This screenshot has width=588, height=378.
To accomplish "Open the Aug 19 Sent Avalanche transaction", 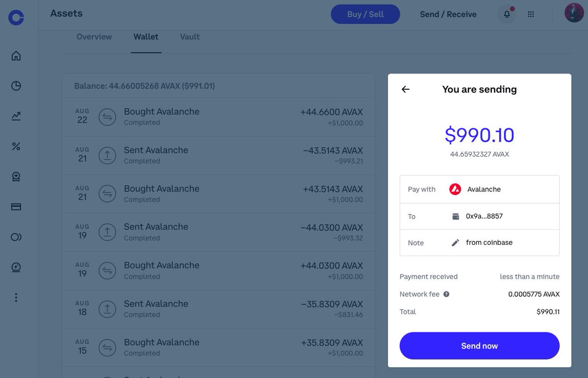I will point(219,232).
